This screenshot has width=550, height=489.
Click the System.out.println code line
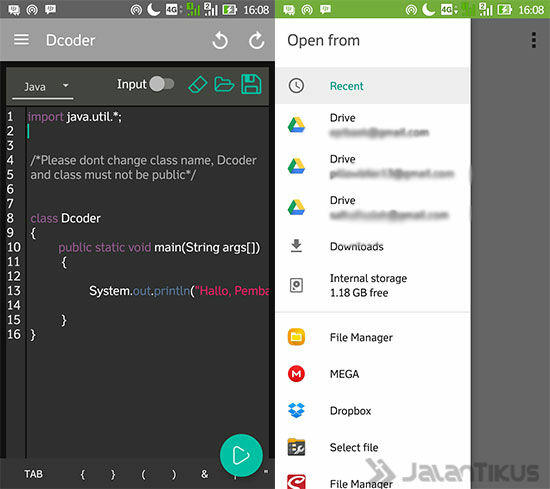point(179,291)
